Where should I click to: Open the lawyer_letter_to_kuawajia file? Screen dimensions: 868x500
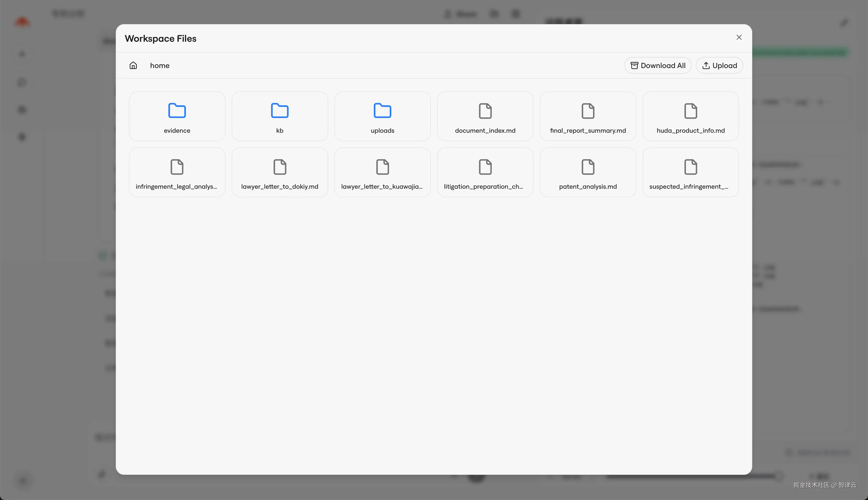pos(382,172)
